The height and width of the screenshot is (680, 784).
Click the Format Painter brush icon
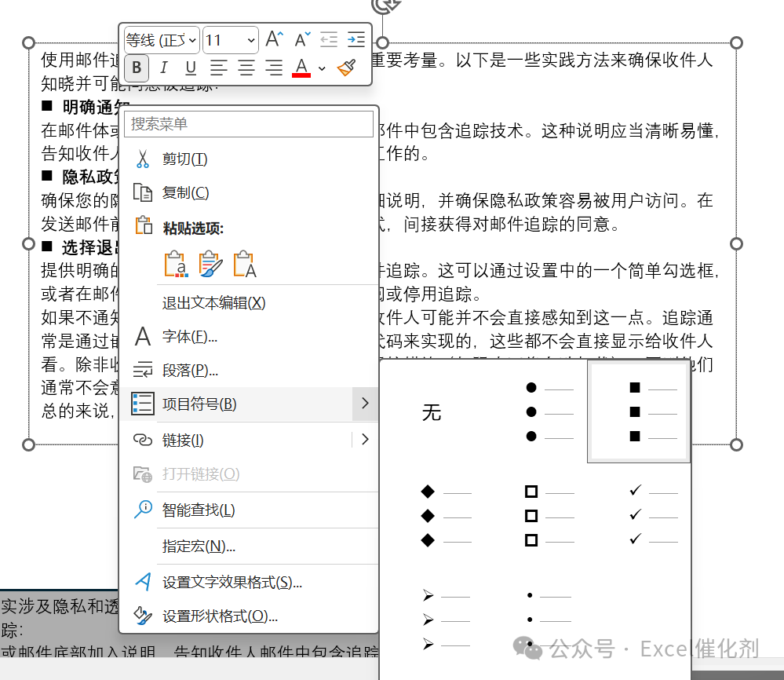pyautogui.click(x=347, y=68)
